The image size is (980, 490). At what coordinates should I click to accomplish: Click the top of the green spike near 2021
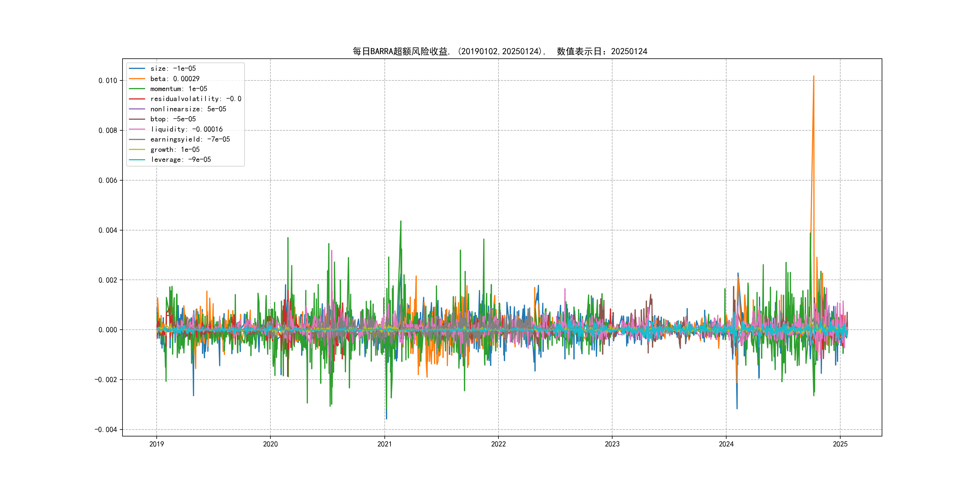point(400,221)
